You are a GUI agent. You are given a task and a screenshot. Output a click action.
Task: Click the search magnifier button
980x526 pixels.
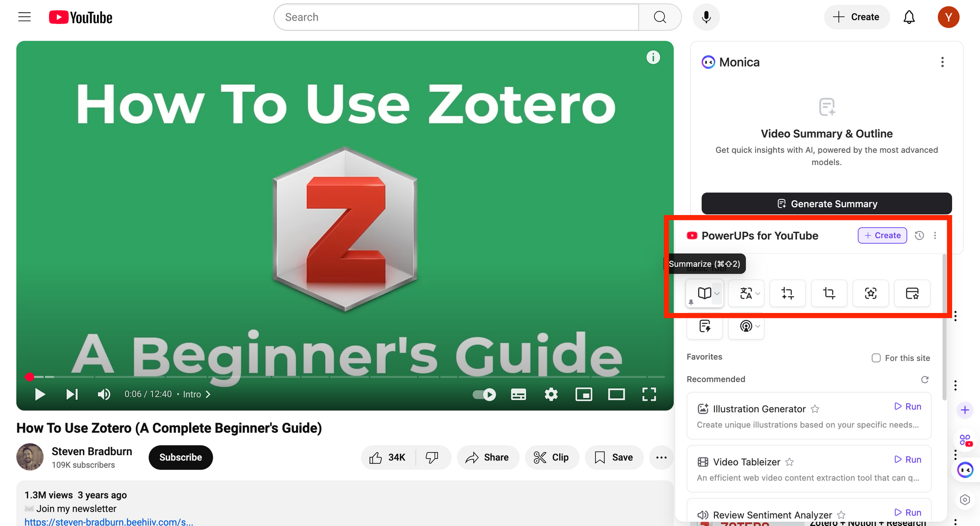(x=660, y=17)
